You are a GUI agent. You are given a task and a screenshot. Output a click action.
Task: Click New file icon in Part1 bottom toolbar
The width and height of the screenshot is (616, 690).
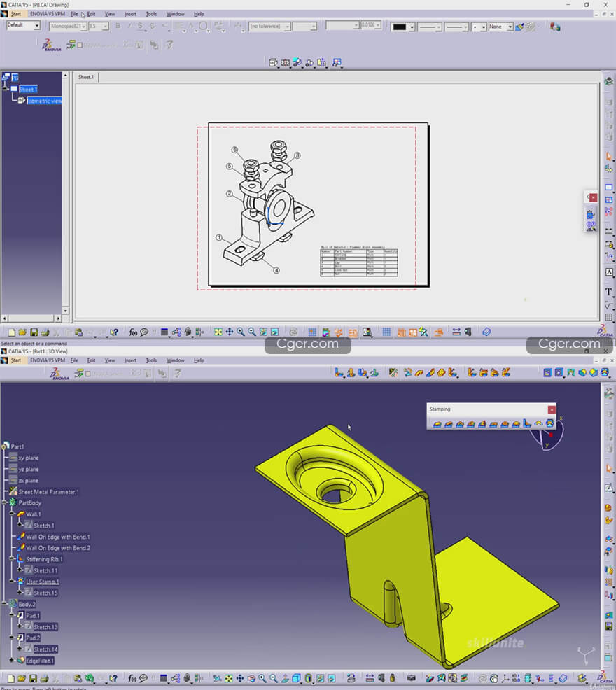(11, 679)
